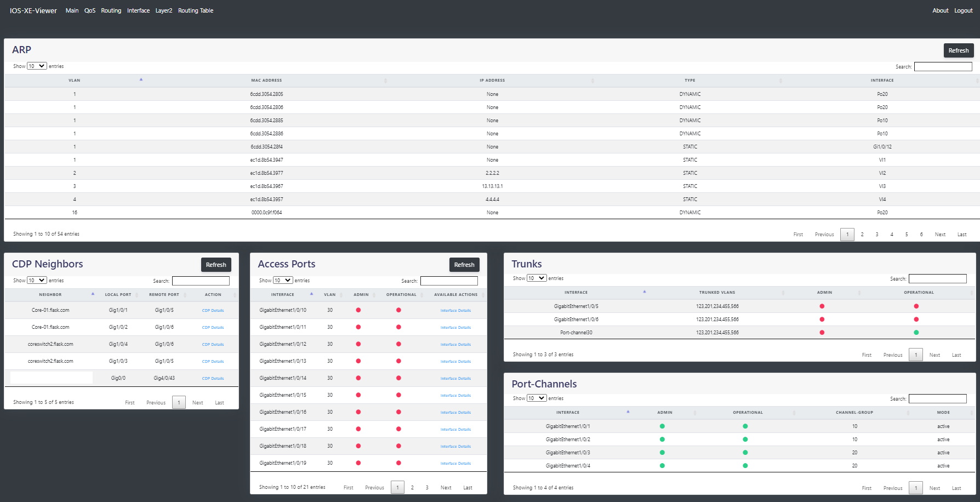
Task: Click the IOS-XE-Viewer brand title
Action: 33,10
